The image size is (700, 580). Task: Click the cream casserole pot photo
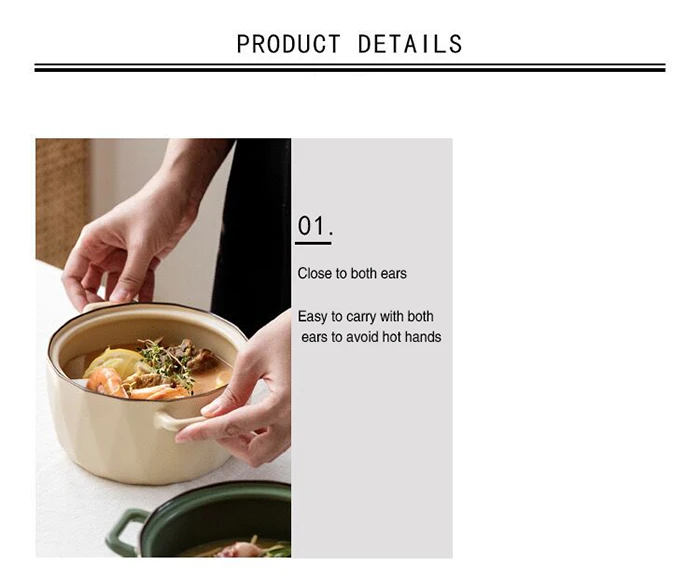coord(163,348)
